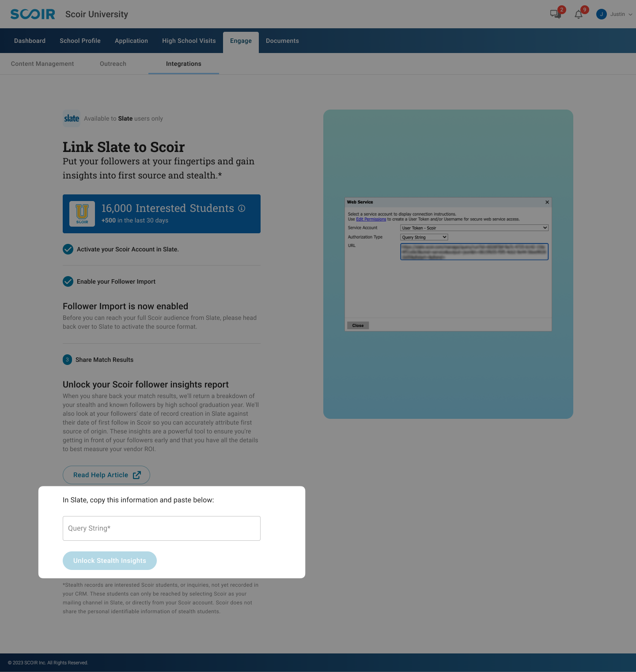Switch to the Outreach sub-tab
636x672 pixels.
tap(113, 64)
